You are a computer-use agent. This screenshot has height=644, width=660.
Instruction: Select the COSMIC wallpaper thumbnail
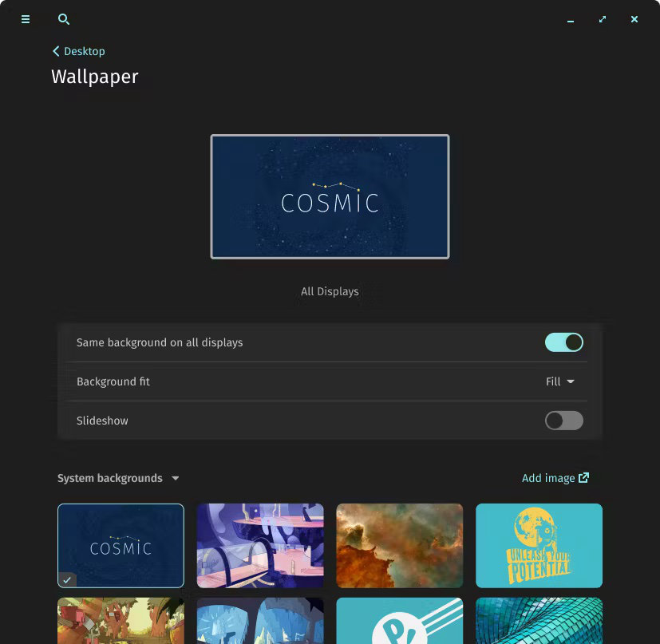(x=121, y=546)
